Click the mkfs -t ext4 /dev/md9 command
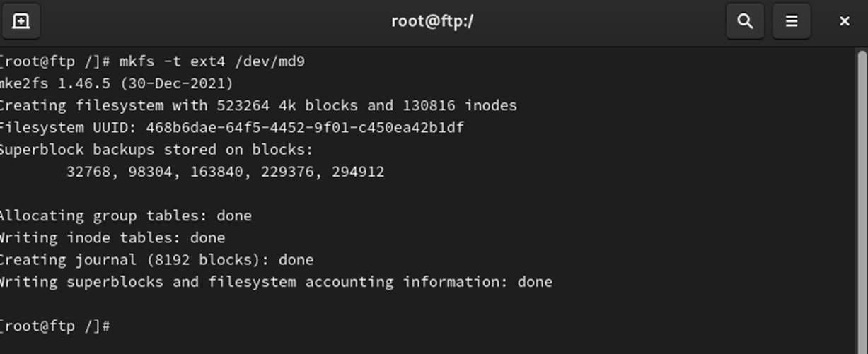 click(212, 61)
